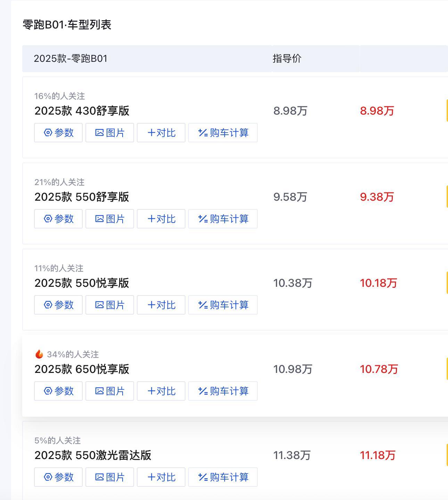The width and height of the screenshot is (448, 500).
Task: Open 购车计算 for 550舒享版
Action: click(223, 219)
